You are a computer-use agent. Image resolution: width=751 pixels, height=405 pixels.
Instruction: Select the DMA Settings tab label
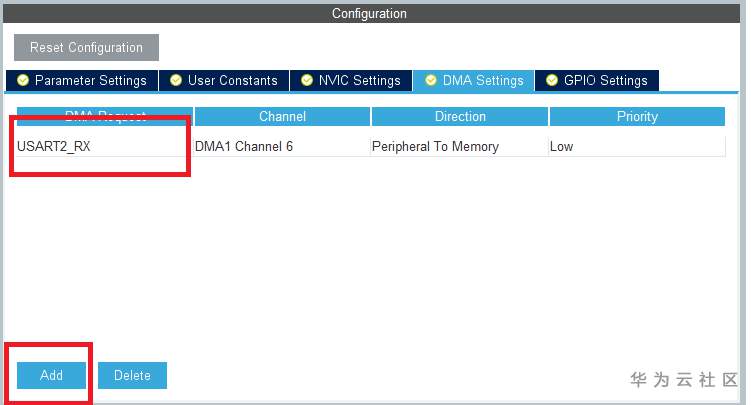coord(483,80)
